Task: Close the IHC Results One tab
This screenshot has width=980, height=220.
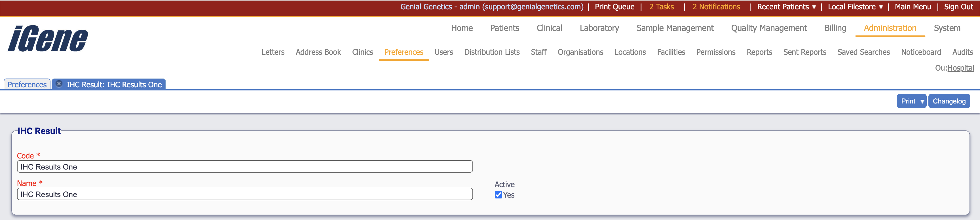Action: [59, 84]
